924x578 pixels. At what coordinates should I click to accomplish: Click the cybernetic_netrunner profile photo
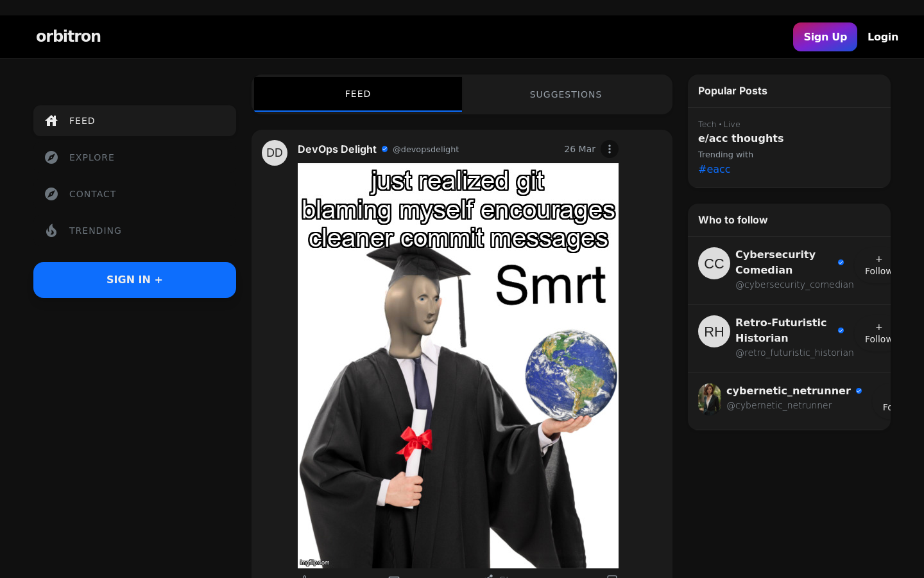pos(710,399)
